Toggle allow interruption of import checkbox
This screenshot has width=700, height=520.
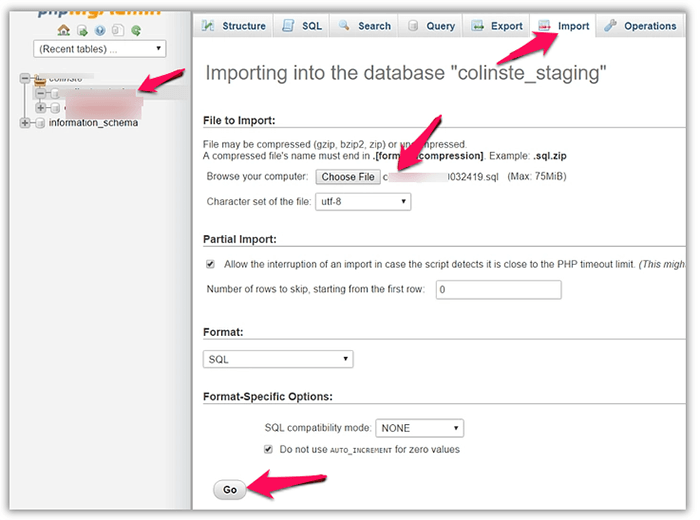point(210,264)
